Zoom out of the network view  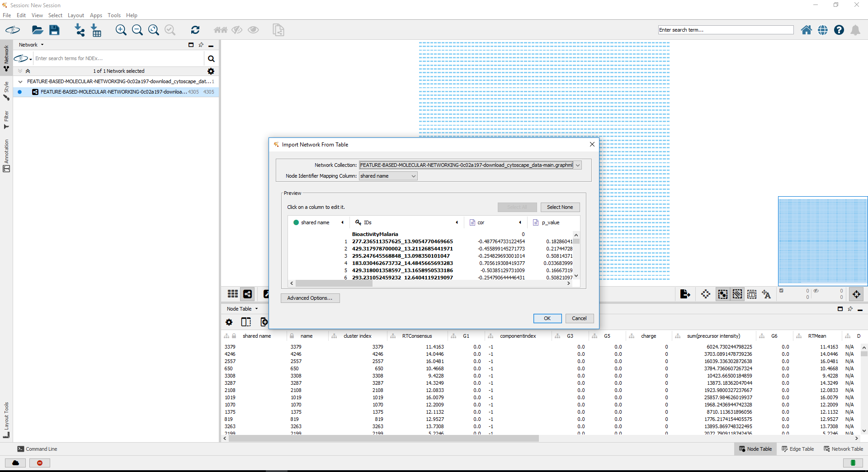click(x=137, y=30)
